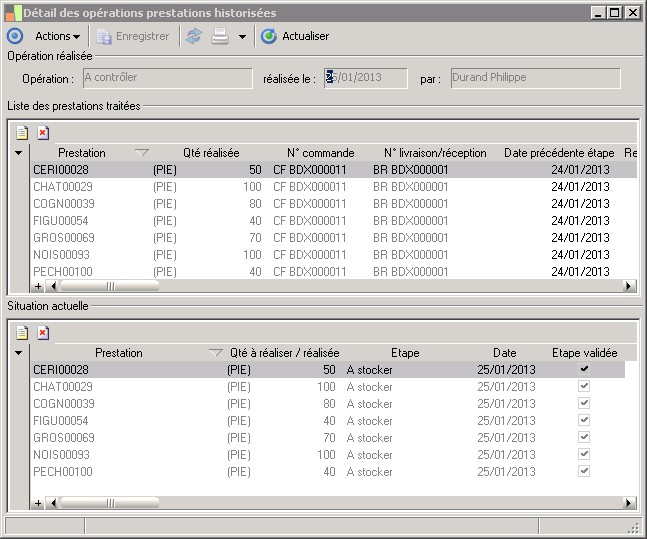The image size is (647, 539).
Task: Click the blue circle icon beside Actions
Action: click(15, 36)
